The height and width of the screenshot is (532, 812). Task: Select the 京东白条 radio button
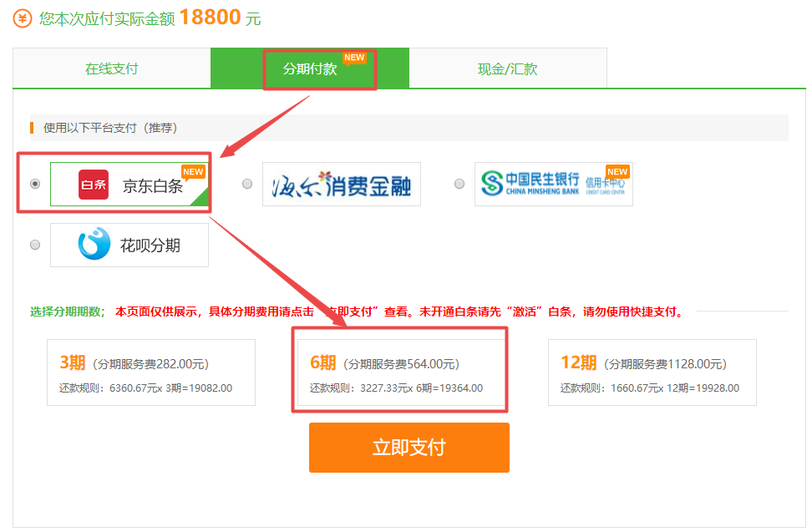pyautogui.click(x=35, y=184)
